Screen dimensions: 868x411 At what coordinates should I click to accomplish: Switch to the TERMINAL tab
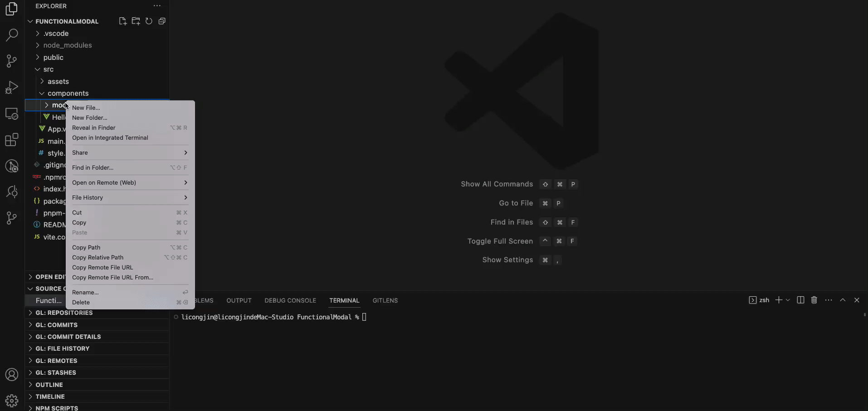344,300
